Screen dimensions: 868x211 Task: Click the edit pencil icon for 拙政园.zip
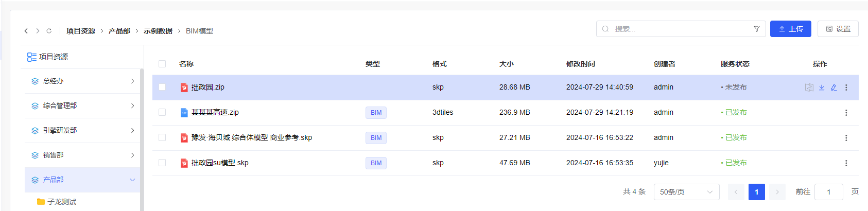[834, 87]
